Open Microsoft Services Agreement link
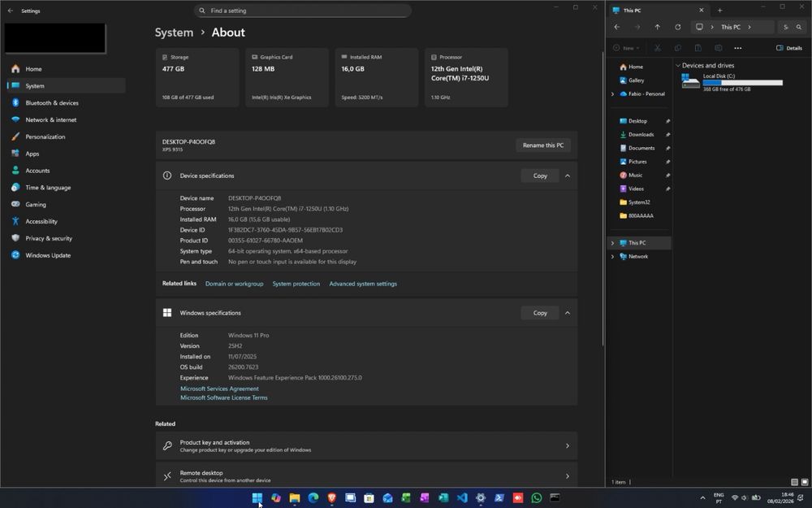 tap(219, 389)
